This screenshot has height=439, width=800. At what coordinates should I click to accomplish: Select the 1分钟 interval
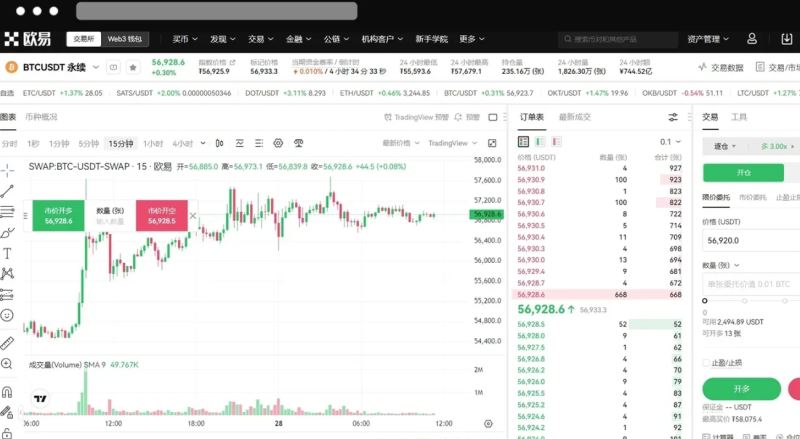point(59,144)
